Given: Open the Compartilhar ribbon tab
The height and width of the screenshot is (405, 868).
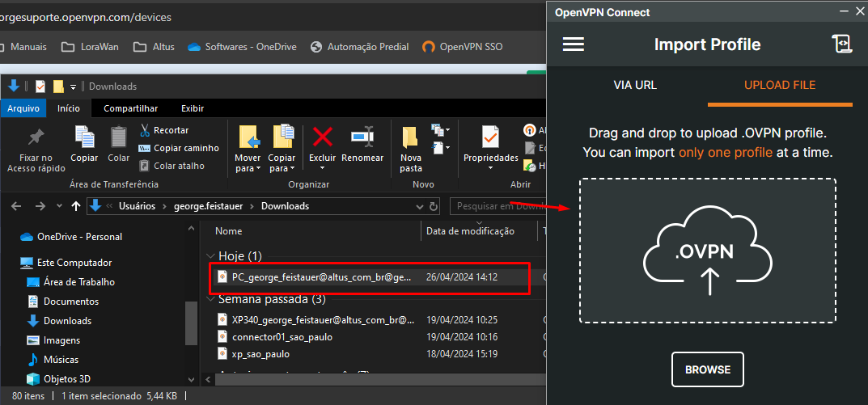Looking at the screenshot, I should [130, 108].
